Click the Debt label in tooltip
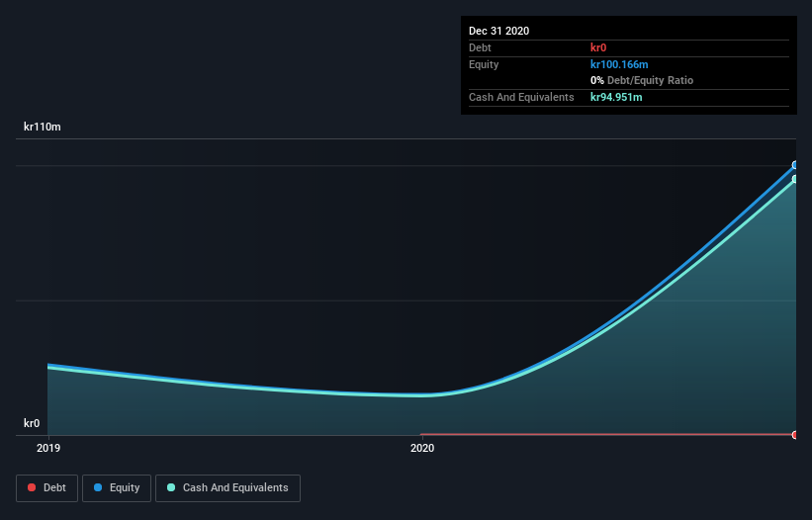 coord(480,47)
